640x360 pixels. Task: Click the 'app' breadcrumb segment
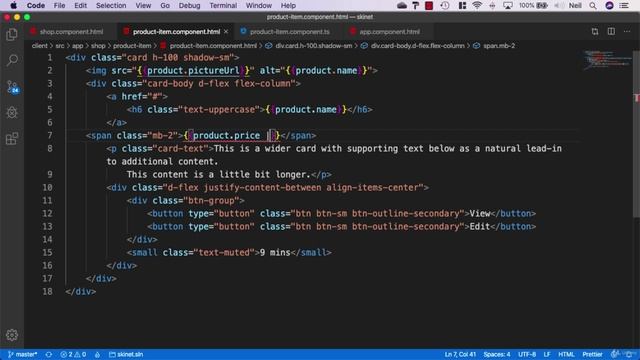(x=78, y=46)
